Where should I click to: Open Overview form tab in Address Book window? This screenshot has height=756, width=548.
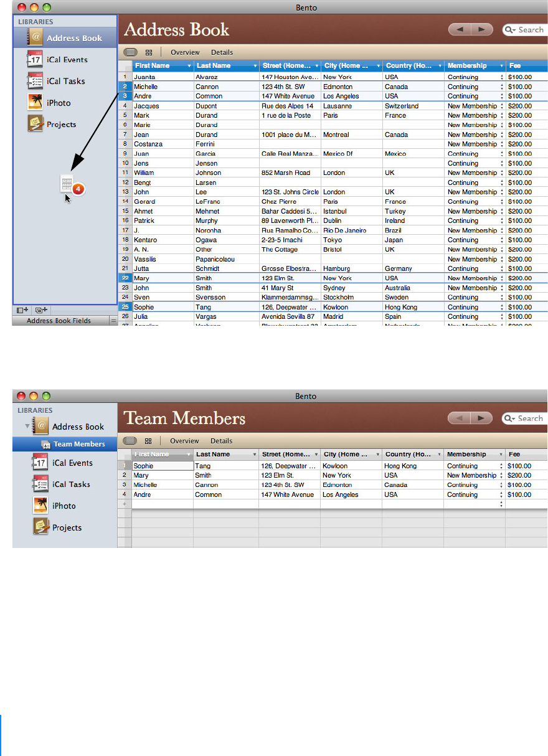point(185,52)
